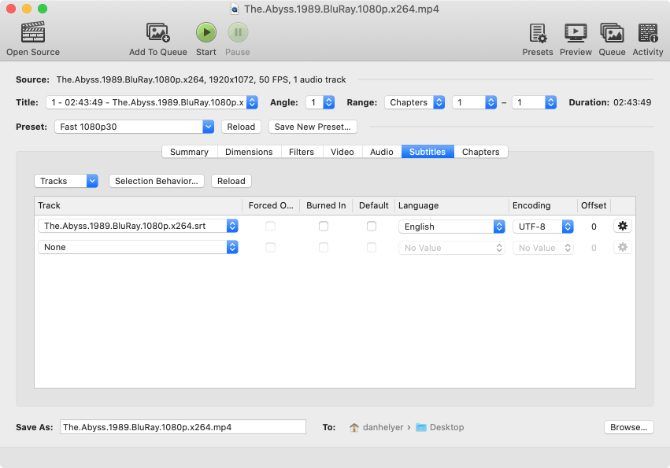Viewport: 670px width, 468px height.
Task: Set the .srt track as Default
Action: pyautogui.click(x=372, y=226)
